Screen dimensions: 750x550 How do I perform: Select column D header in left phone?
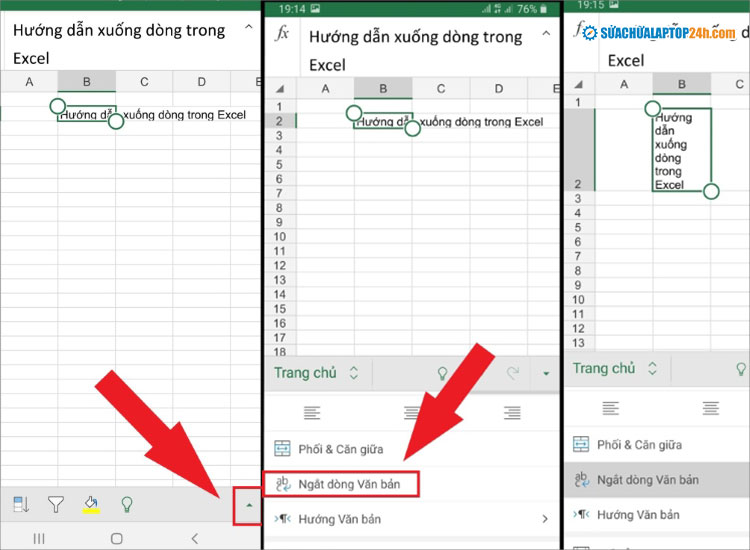click(201, 82)
